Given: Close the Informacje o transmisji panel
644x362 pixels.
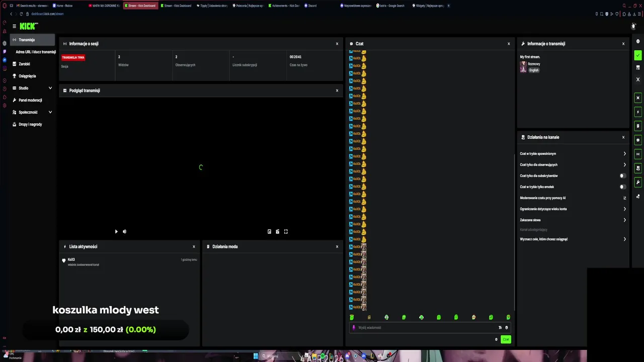Looking at the screenshot, I should [623, 44].
